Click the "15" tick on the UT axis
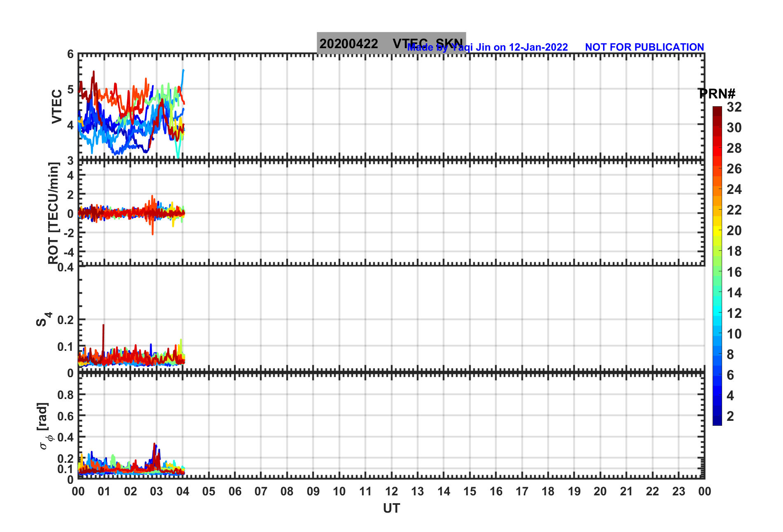 point(470,491)
